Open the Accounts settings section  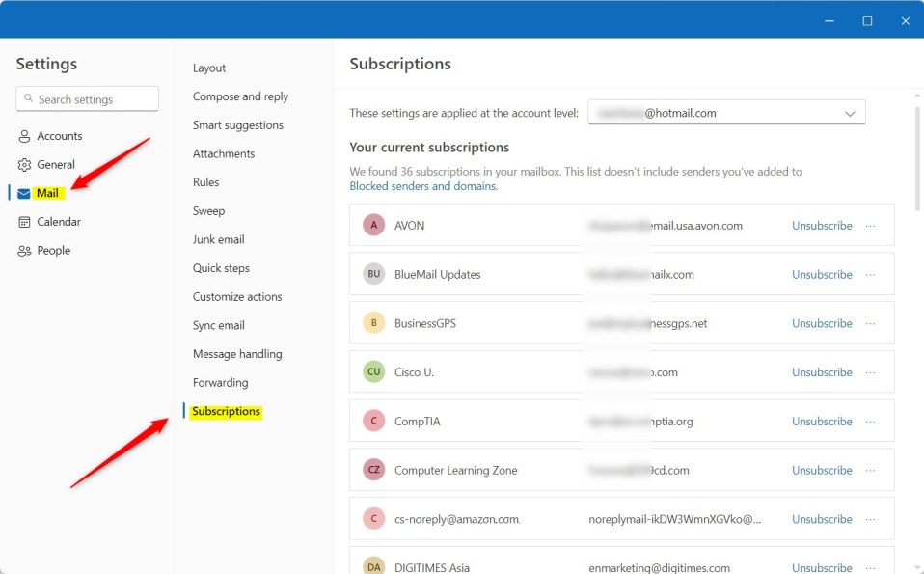(x=59, y=136)
